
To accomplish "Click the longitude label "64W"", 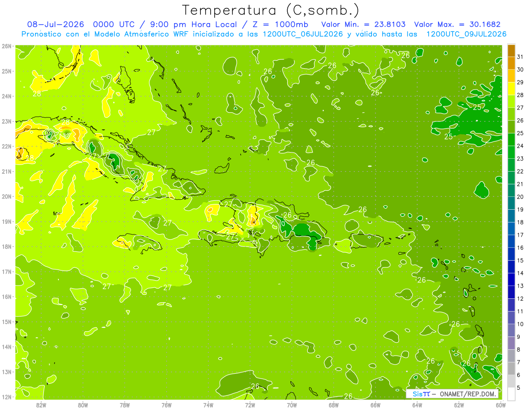I will point(417,405).
